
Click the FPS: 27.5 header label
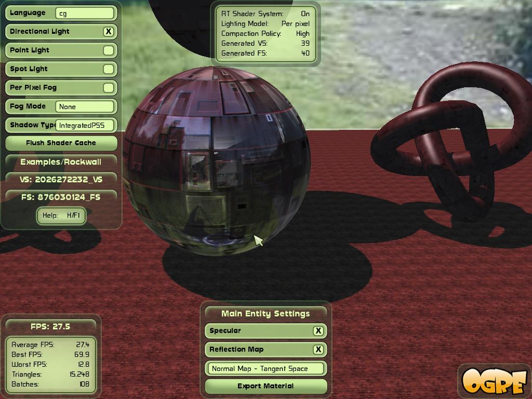pyautogui.click(x=50, y=326)
